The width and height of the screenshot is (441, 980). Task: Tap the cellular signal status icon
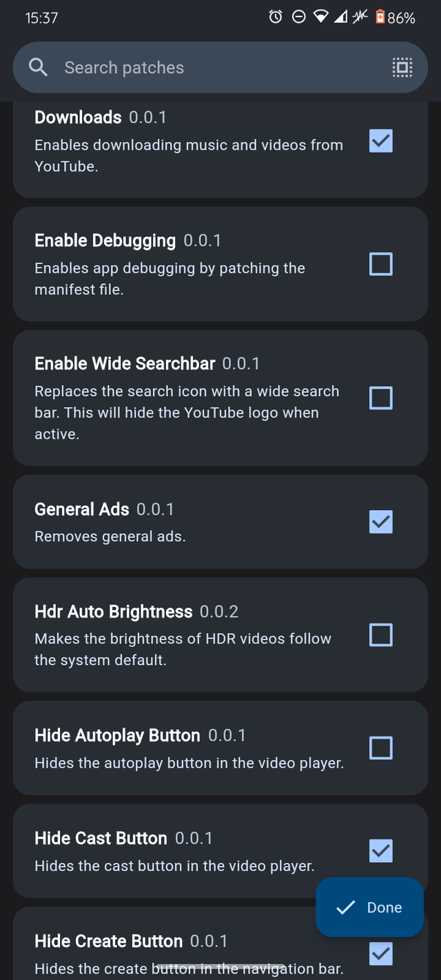(340, 17)
